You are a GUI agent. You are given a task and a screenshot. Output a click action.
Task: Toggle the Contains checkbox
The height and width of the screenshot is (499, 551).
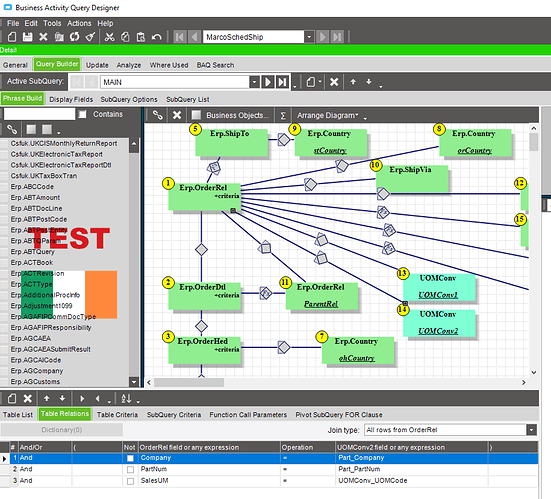pos(82,114)
